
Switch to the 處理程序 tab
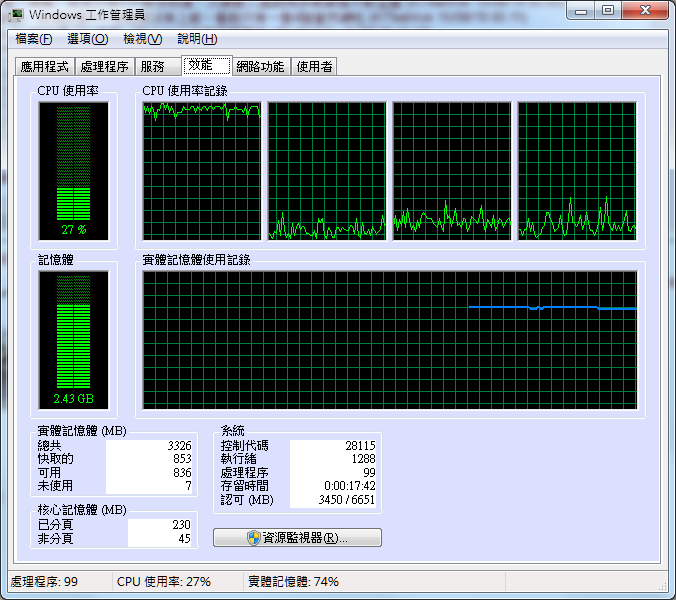click(105, 67)
